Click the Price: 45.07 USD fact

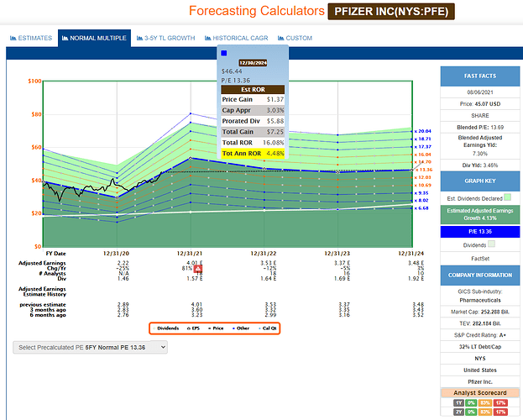tap(480, 104)
